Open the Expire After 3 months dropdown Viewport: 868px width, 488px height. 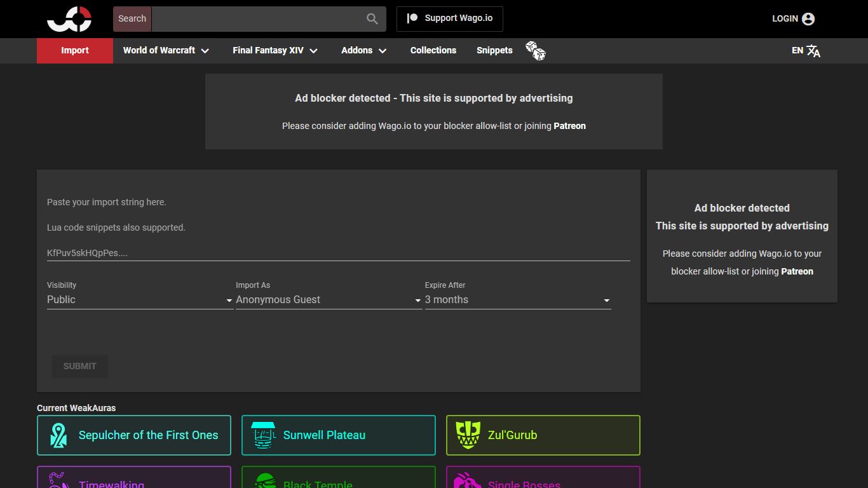518,300
